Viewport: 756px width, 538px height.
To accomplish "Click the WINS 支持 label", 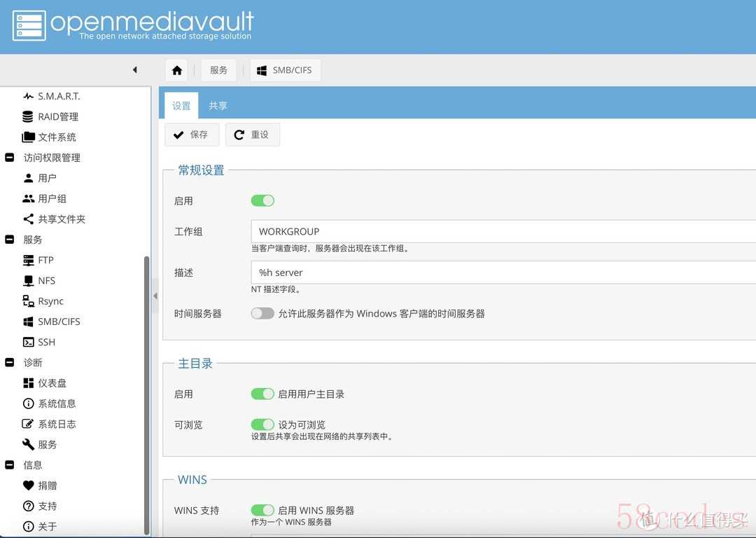I will [197, 511].
